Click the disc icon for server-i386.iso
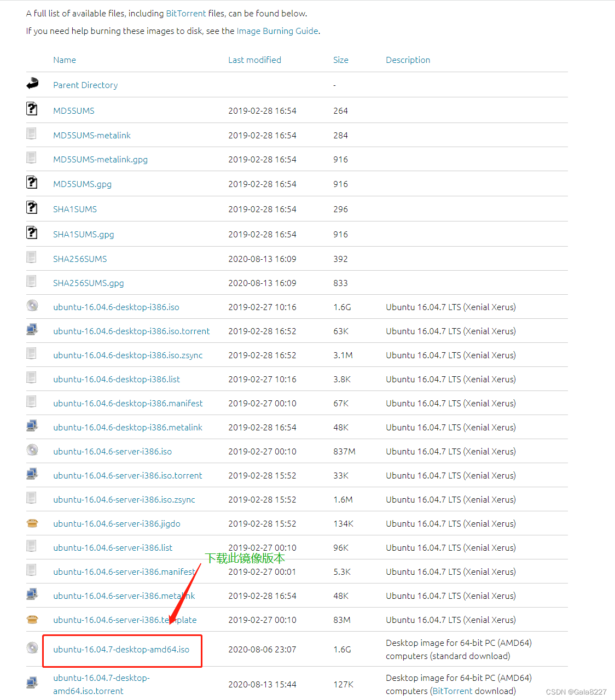 pos(32,450)
